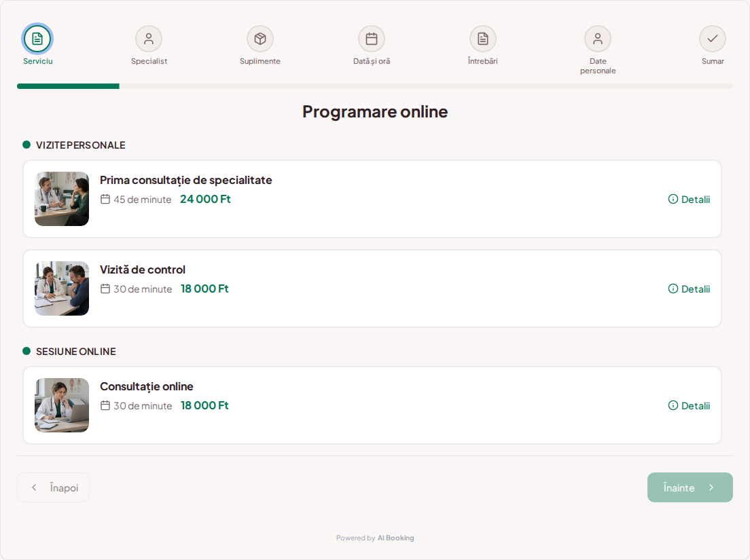Click the SESIUNE ONLINE section heading
This screenshot has width=750, height=560.
[76, 352]
